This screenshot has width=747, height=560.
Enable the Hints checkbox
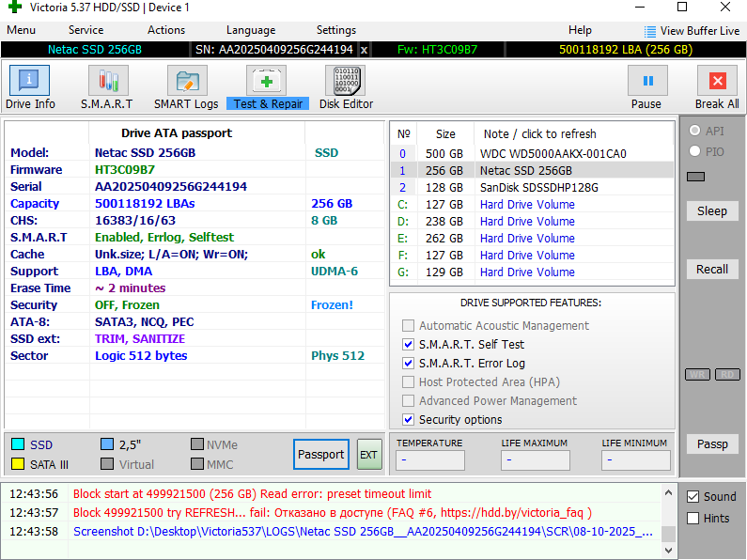tap(693, 518)
